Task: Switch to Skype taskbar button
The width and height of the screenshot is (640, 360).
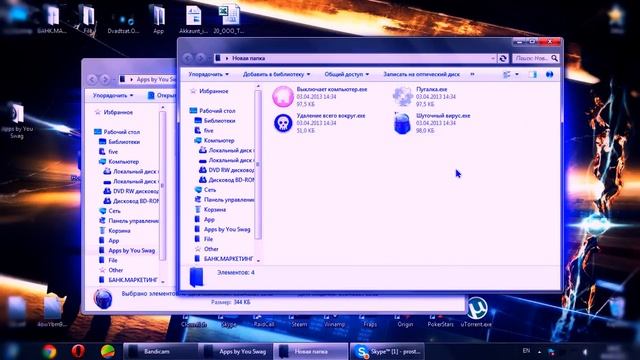Action: pyautogui.click(x=386, y=351)
